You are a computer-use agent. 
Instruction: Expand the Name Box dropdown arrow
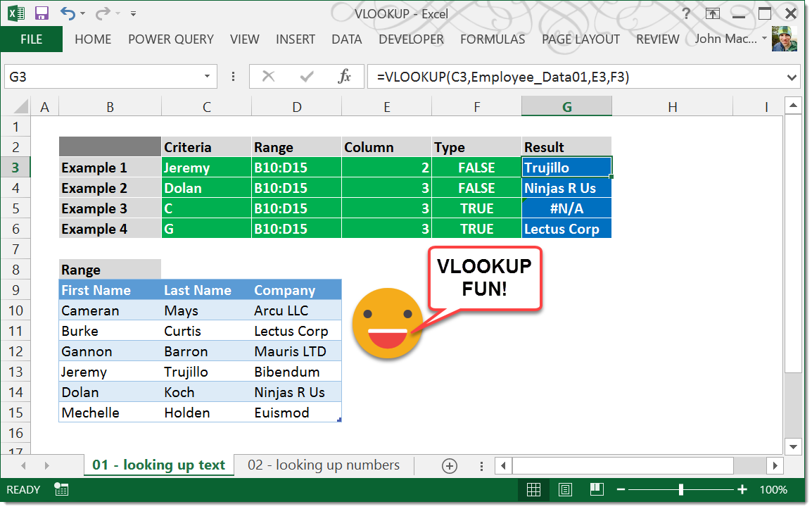coord(207,77)
